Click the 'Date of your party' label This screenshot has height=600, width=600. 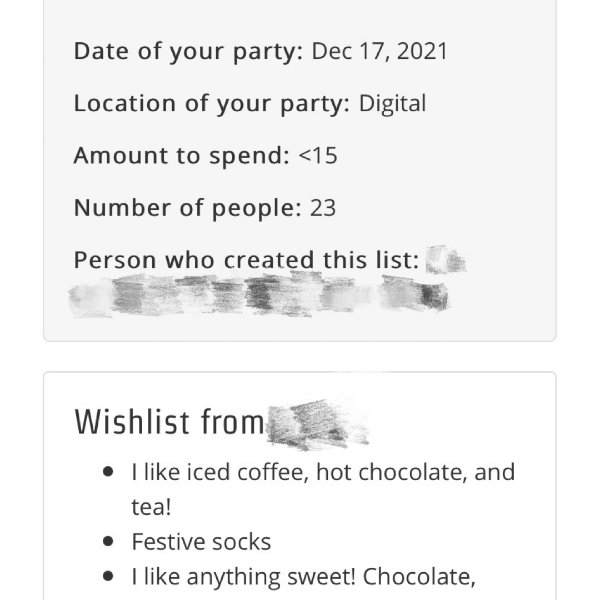[188, 51]
